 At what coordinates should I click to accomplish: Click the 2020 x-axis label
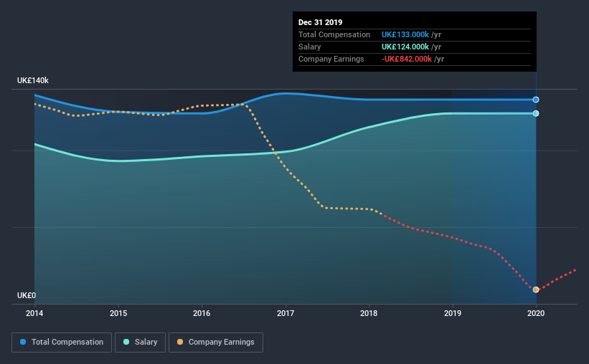pos(536,313)
